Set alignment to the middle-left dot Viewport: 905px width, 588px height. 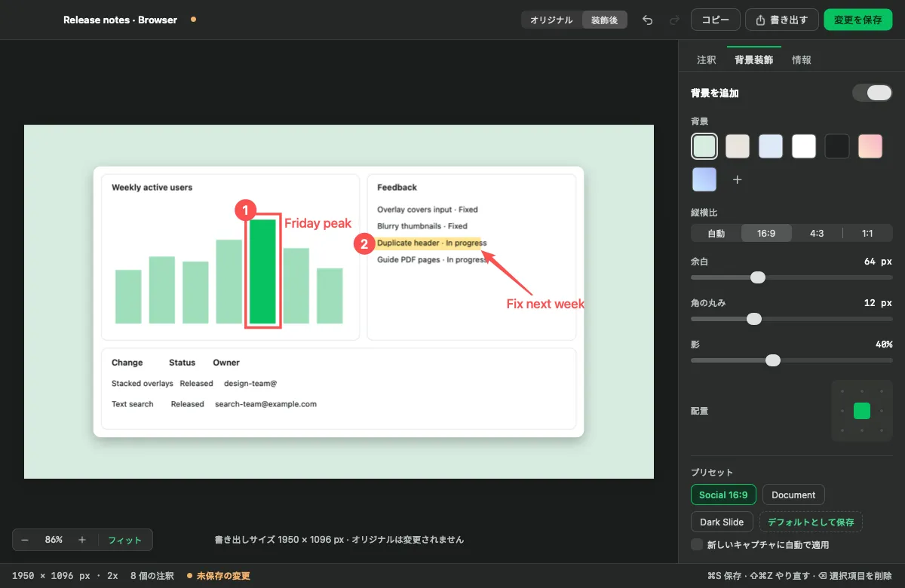tap(842, 411)
